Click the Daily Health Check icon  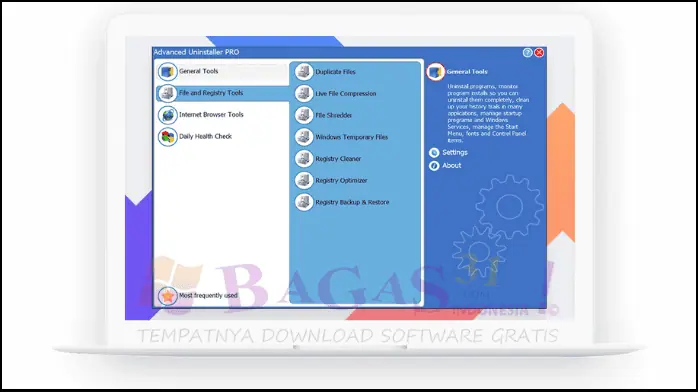(x=168, y=137)
